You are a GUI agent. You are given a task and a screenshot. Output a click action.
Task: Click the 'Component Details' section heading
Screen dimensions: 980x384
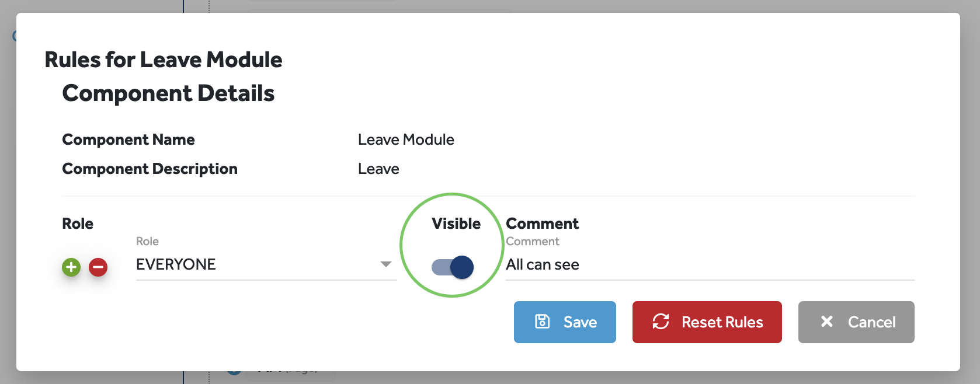(169, 92)
